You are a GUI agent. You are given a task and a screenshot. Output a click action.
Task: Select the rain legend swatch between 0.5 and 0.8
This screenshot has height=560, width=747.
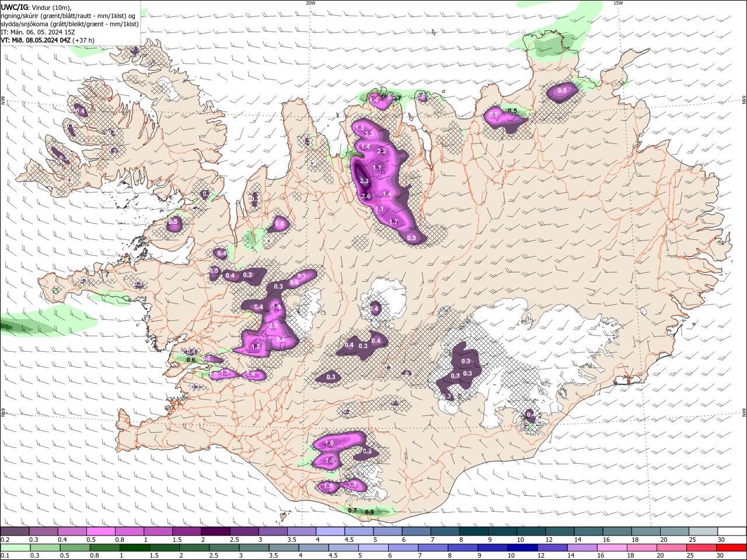point(75,548)
